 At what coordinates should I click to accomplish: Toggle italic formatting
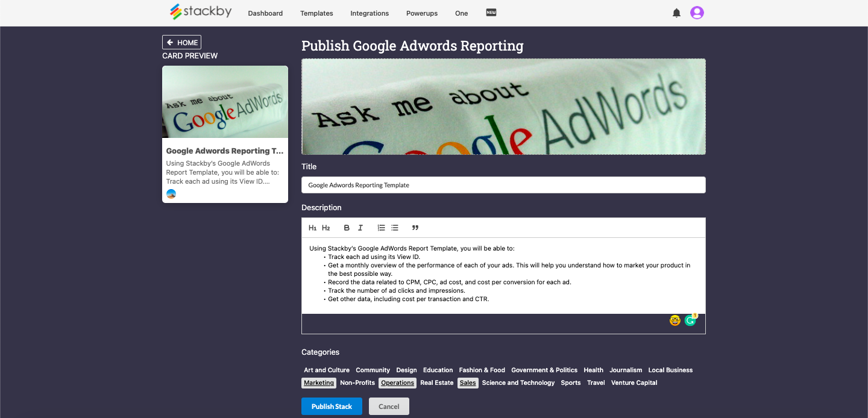click(x=360, y=228)
